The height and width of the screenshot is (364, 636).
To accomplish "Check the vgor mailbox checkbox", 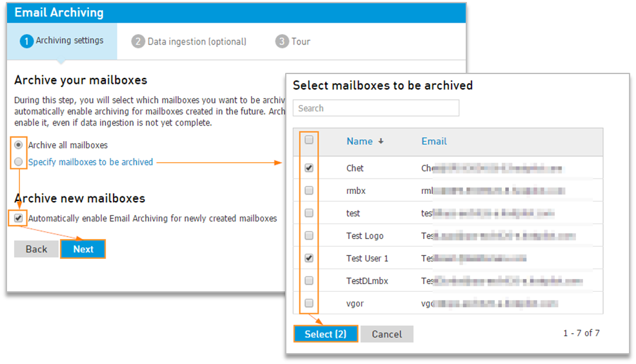I will (x=309, y=303).
